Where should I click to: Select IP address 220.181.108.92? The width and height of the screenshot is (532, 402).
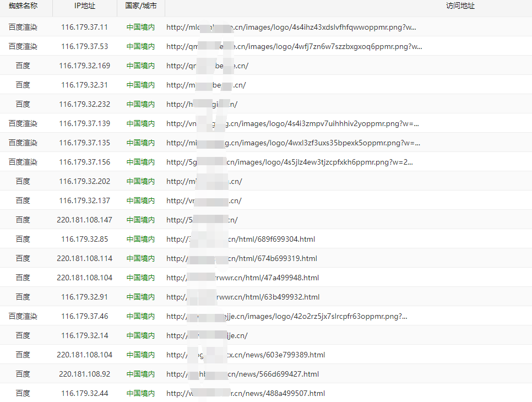point(84,374)
